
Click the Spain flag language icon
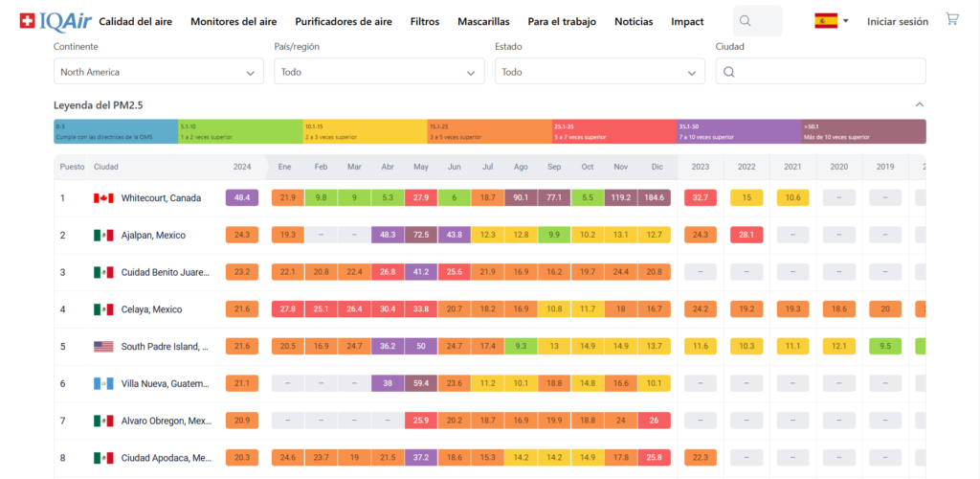825,20
